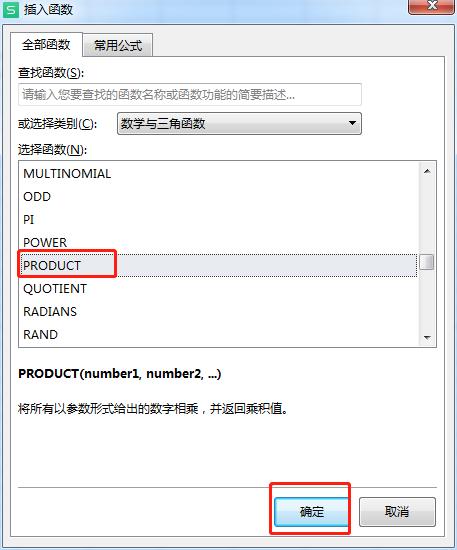The height and width of the screenshot is (550, 457).
Task: Select MULTINOMIAL in the function list
Action: click(x=217, y=174)
